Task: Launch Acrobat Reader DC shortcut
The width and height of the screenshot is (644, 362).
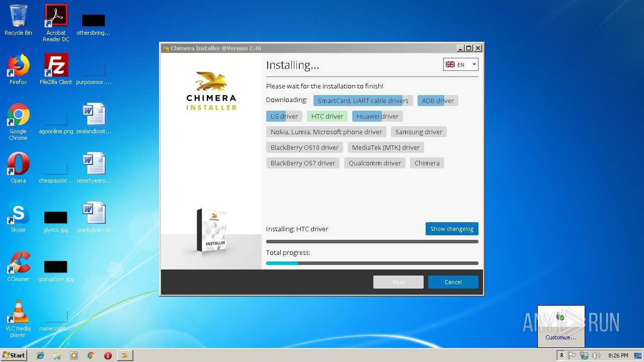Action: coord(56,23)
